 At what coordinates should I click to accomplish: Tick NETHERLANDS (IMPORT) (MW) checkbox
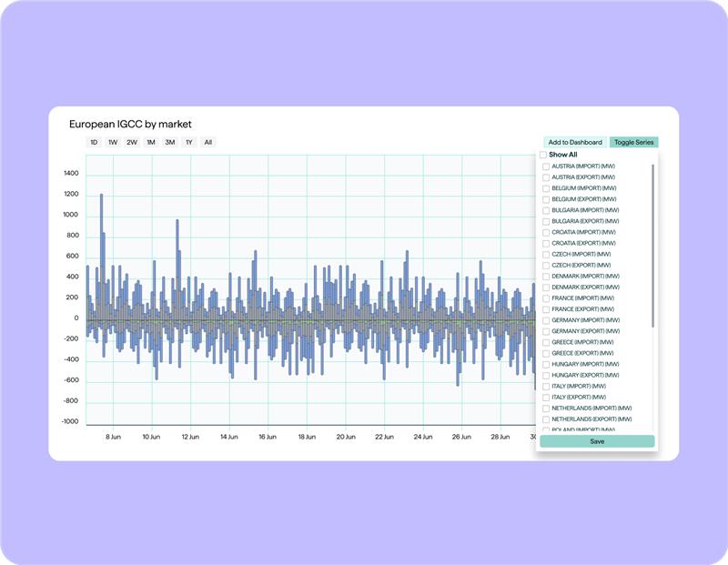coord(546,409)
